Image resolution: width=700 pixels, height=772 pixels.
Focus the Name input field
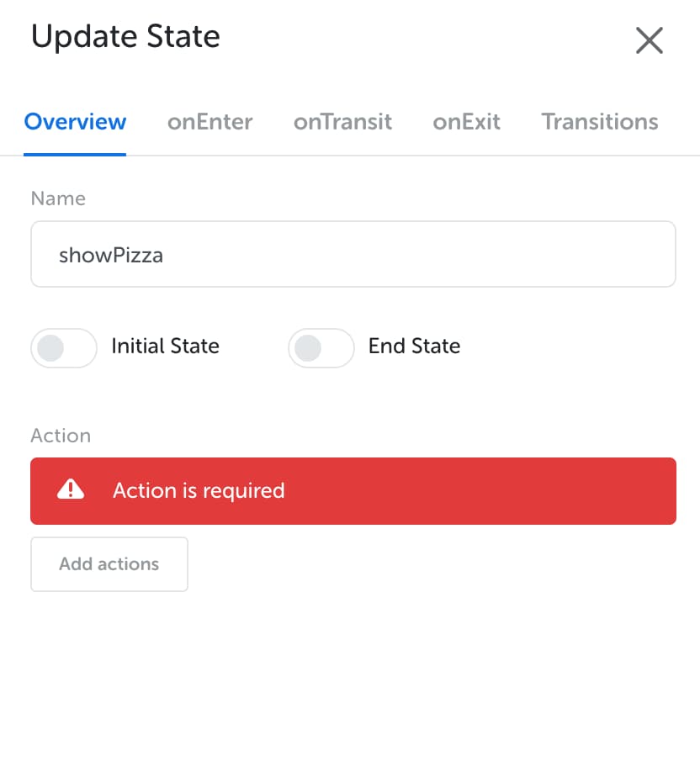pos(353,254)
